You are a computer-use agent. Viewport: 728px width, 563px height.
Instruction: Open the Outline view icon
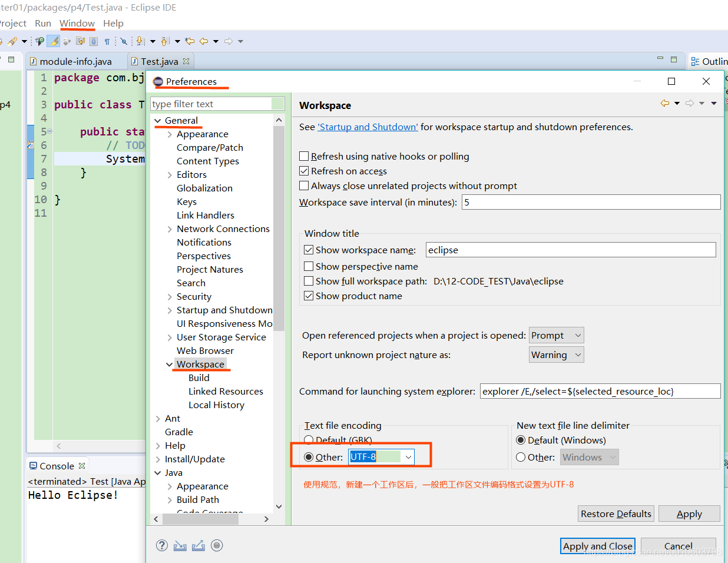pos(695,61)
